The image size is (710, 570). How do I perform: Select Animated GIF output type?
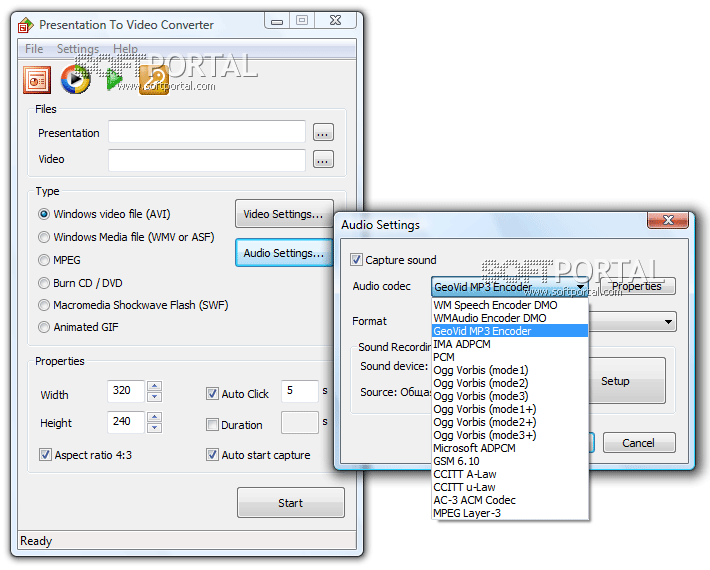[78, 327]
